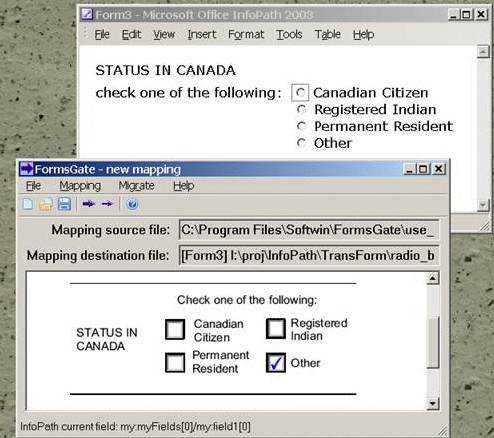Minimize the FormsGate window
494x438 pixels.
pyautogui.click(x=410, y=169)
